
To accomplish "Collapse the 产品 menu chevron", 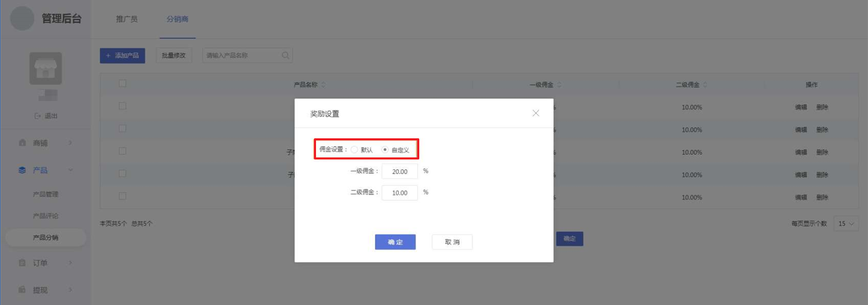I will coord(70,170).
